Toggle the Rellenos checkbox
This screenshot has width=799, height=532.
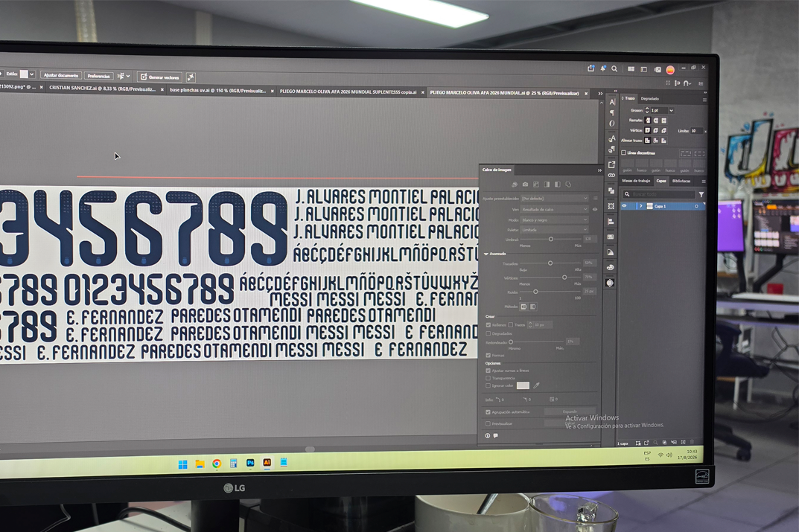(x=488, y=325)
